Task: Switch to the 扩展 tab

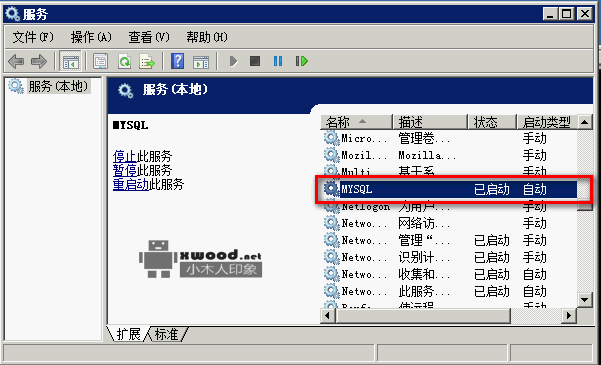Action: pos(128,334)
